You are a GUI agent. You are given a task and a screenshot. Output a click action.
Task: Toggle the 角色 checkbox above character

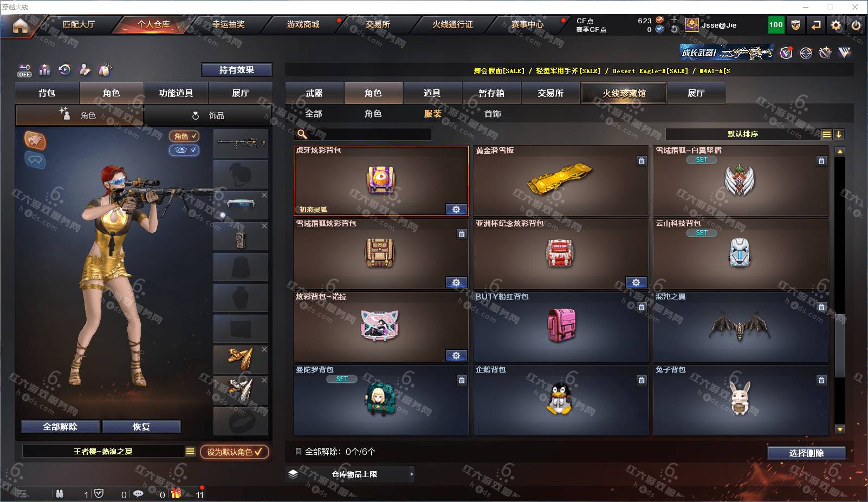click(184, 136)
